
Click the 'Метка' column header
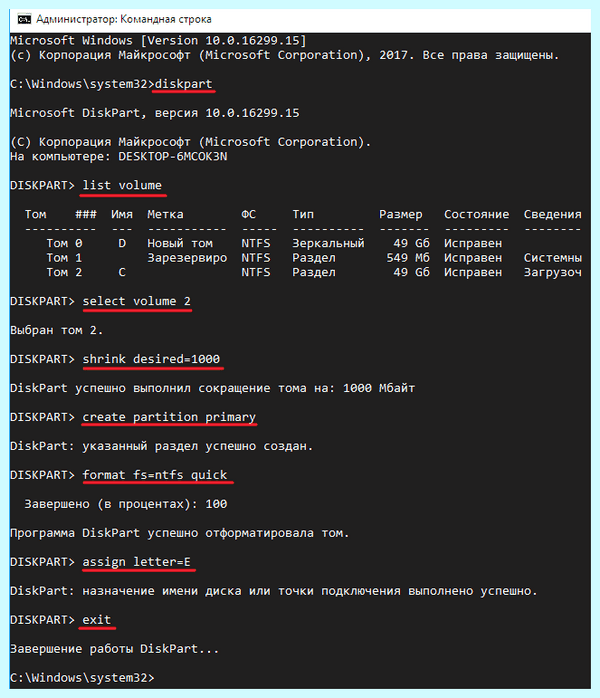165,215
